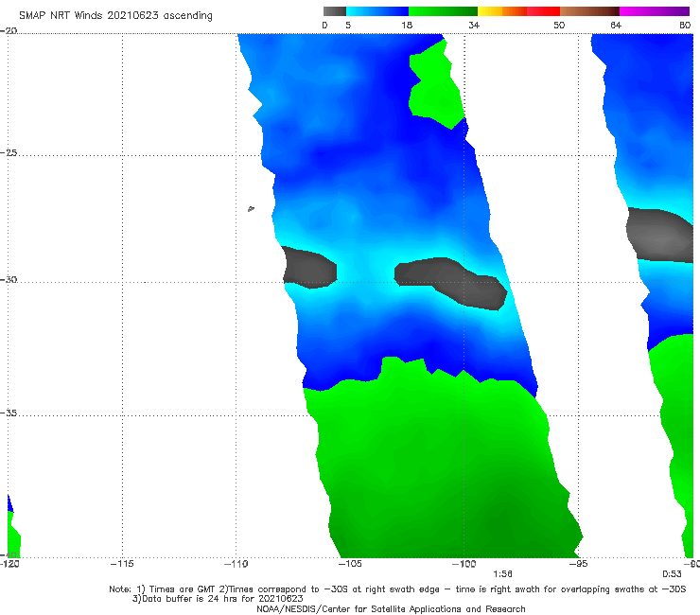The width and height of the screenshot is (700, 615).
Task: Click the blue segment of the wind color bar
Action: click(x=377, y=11)
